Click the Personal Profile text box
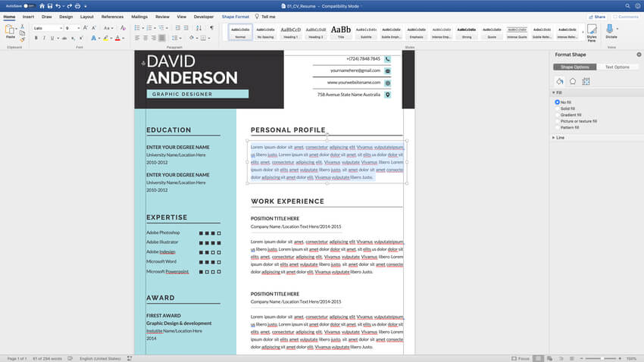The width and height of the screenshot is (644, 362). (x=327, y=162)
